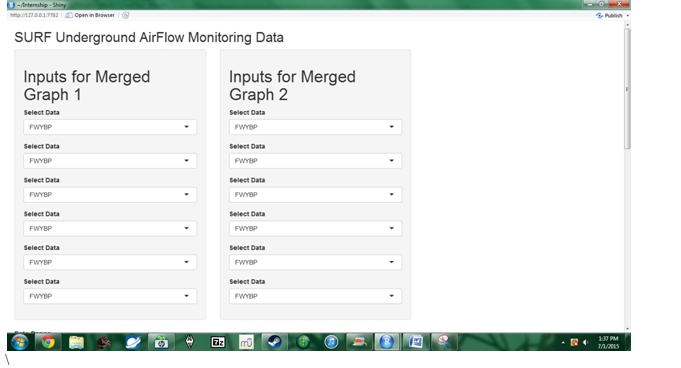Viewport: 681px width, 368px height.
Task: Open the Action Center flag icon
Action: (x=574, y=343)
